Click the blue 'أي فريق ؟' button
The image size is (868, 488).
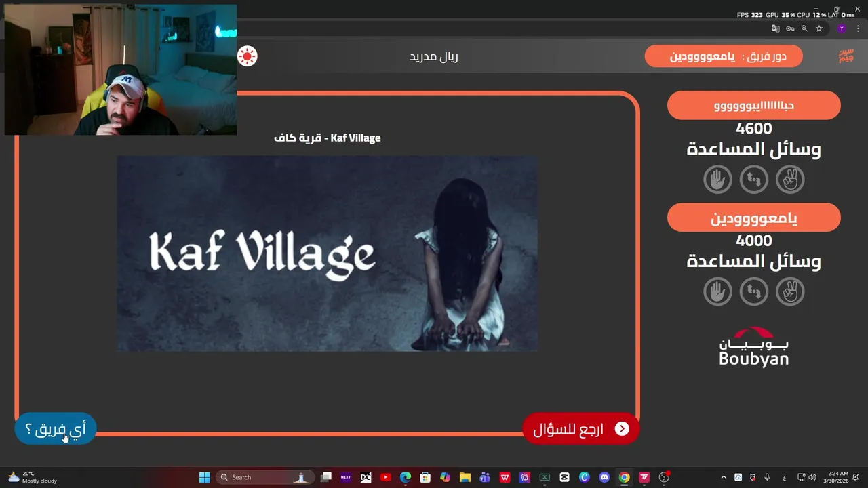56,429
